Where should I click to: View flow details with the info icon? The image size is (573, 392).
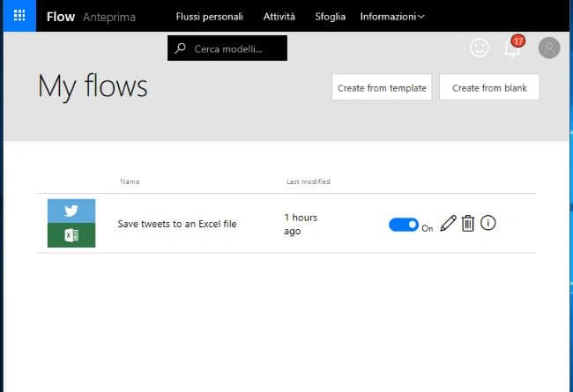tap(487, 223)
